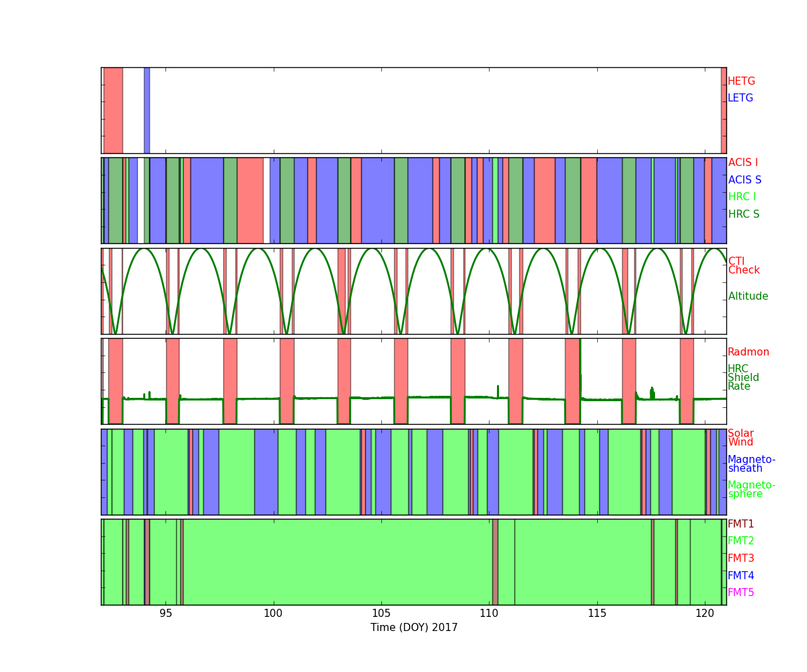This screenshot has height=672, width=807.
Task: Select the ACIS I legend label
Action: click(742, 163)
